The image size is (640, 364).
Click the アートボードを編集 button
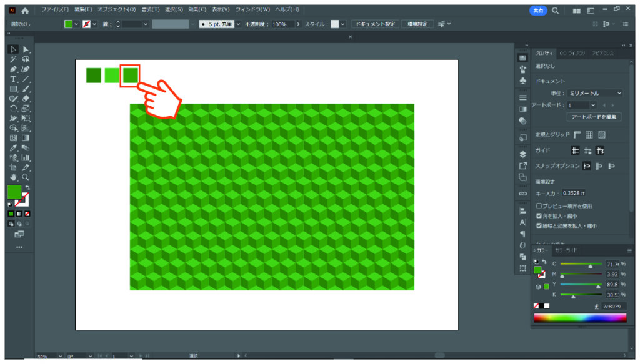click(594, 117)
